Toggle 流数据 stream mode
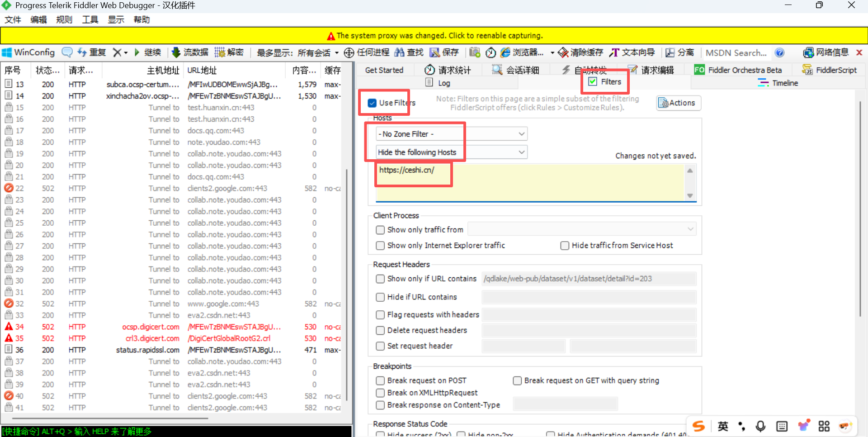Viewport: 868px width, 437px height. [x=190, y=52]
